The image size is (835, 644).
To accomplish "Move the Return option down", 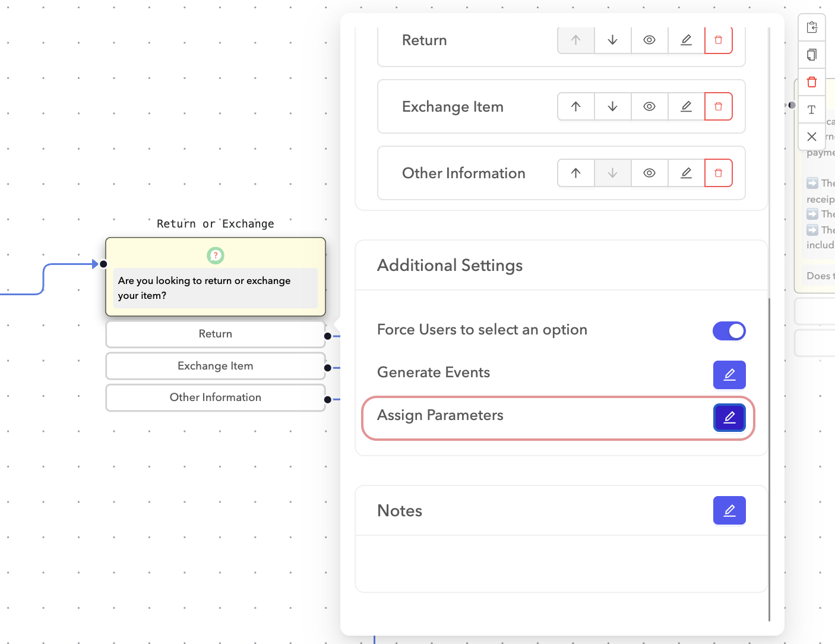I will click(612, 40).
